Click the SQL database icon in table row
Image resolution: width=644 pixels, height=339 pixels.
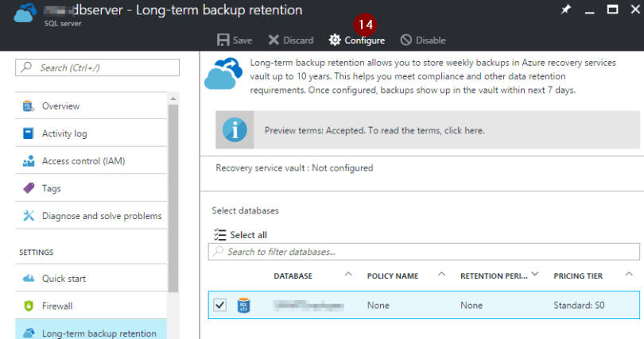pos(244,306)
